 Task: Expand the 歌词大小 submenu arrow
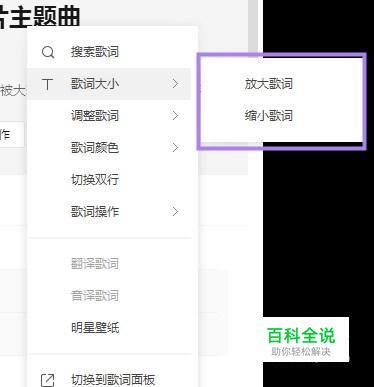[175, 84]
